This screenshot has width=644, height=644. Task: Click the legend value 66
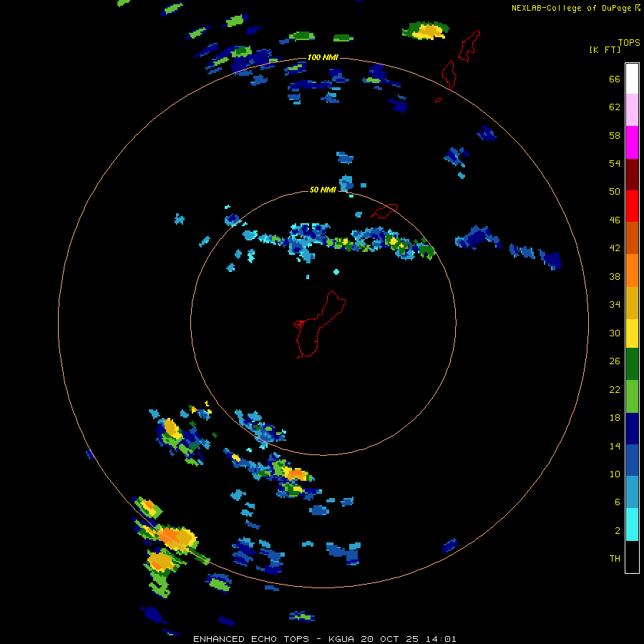[615, 79]
